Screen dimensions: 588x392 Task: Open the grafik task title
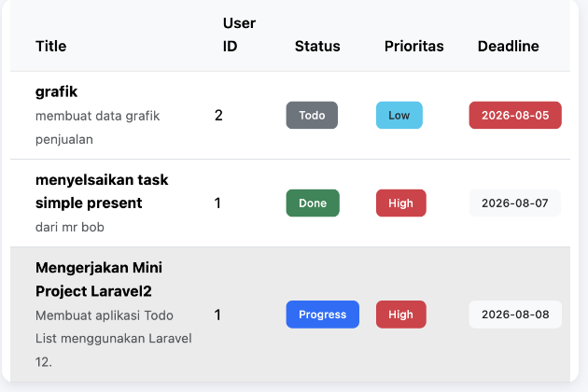click(x=56, y=91)
